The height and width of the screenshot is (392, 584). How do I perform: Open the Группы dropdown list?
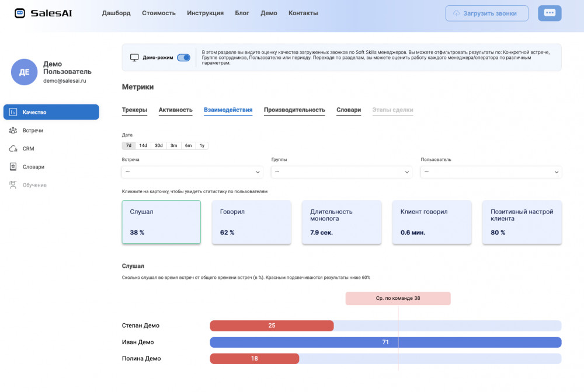click(342, 172)
